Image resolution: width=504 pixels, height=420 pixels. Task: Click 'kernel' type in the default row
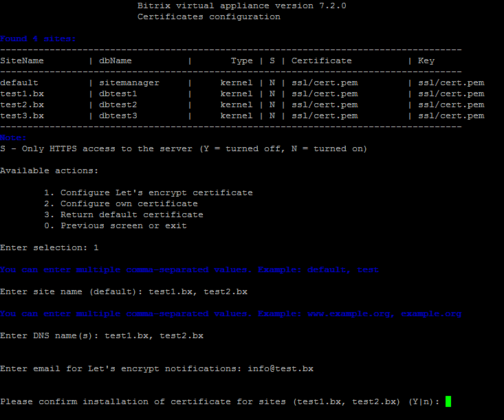click(x=237, y=83)
